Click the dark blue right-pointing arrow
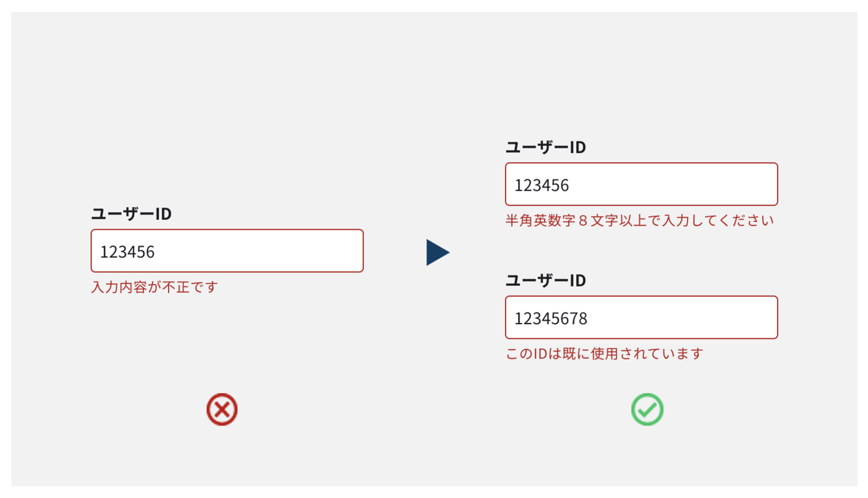 pyautogui.click(x=437, y=252)
